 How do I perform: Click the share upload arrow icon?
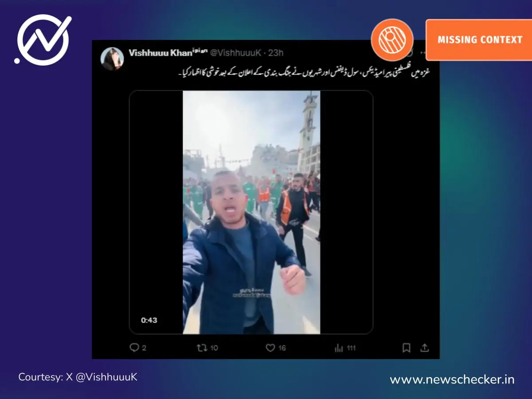425,348
